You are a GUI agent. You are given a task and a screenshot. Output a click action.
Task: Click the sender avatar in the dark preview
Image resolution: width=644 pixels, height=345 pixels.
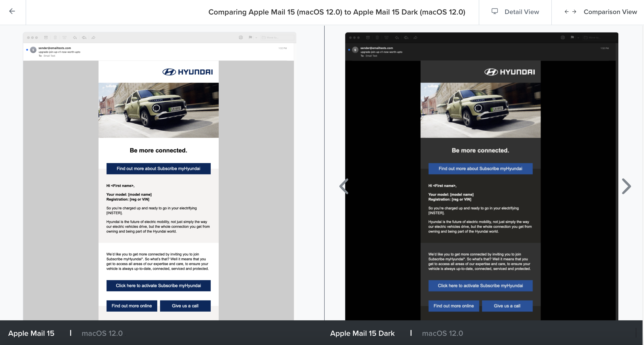355,50
